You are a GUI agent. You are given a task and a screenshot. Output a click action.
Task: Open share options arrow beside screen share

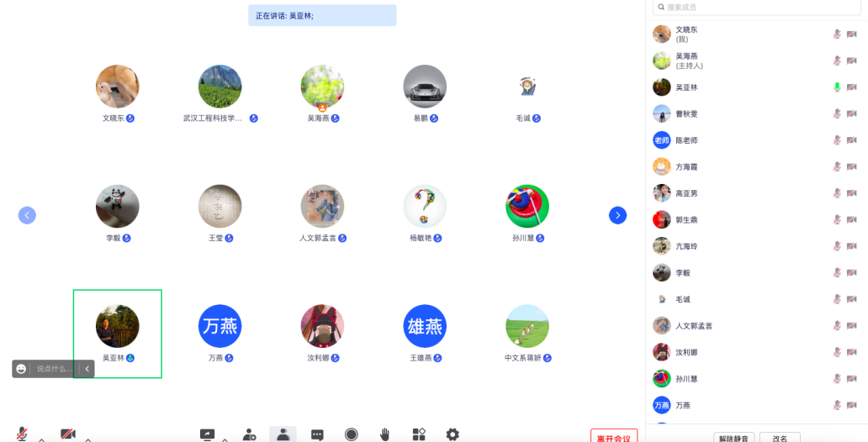225,439
